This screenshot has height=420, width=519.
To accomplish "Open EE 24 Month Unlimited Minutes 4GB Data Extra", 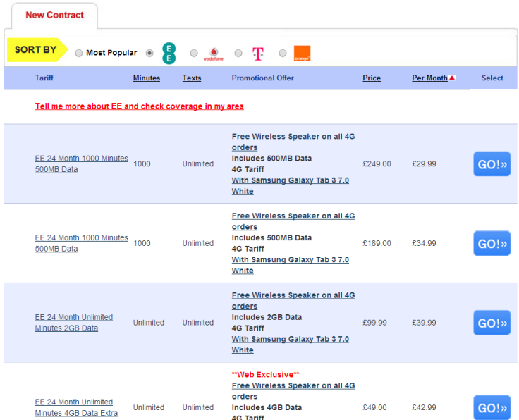I will pyautogui.click(x=76, y=407).
